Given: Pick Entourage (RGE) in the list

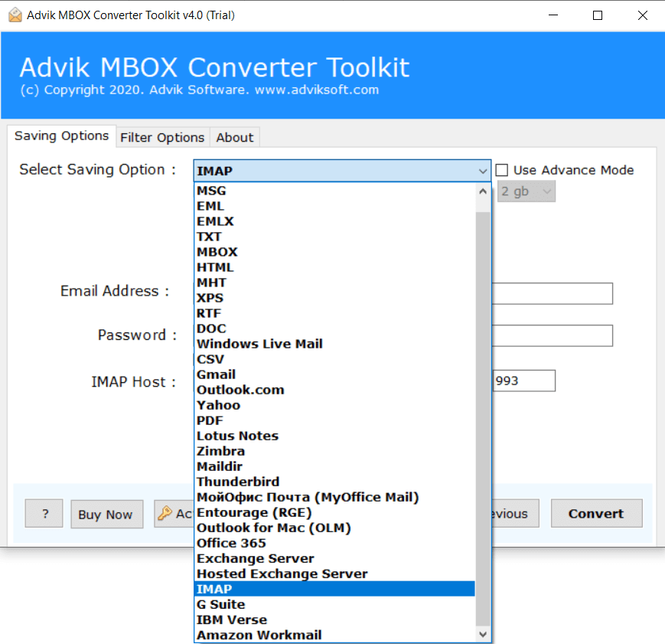Looking at the screenshot, I should [x=335, y=512].
